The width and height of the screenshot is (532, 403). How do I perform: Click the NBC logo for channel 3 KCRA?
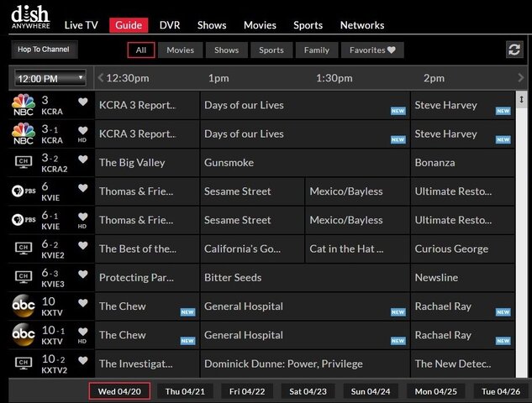(x=22, y=106)
